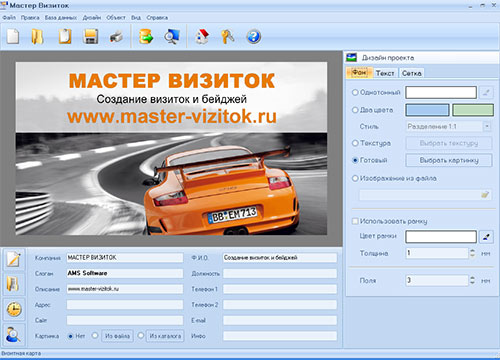Click the blue swatch for Два цвета

[427, 110]
